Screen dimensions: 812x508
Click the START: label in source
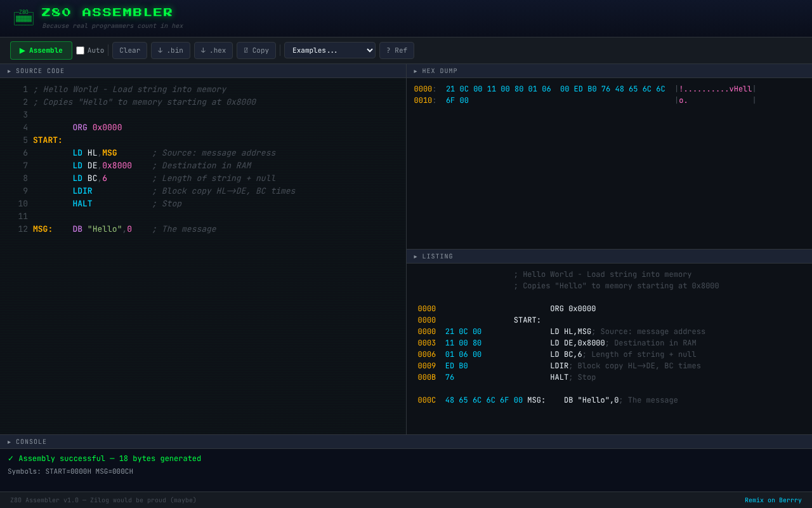tap(48, 140)
